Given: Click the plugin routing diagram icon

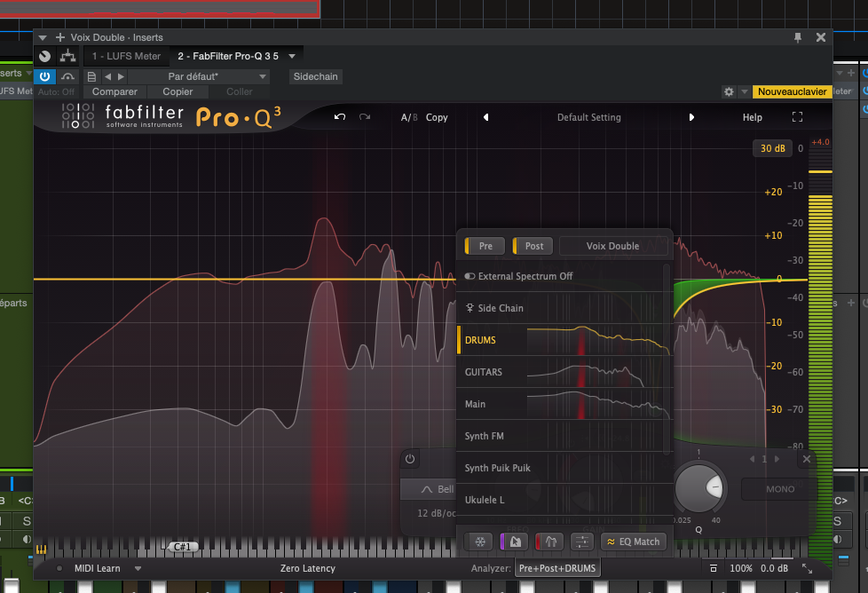Looking at the screenshot, I should [x=67, y=56].
